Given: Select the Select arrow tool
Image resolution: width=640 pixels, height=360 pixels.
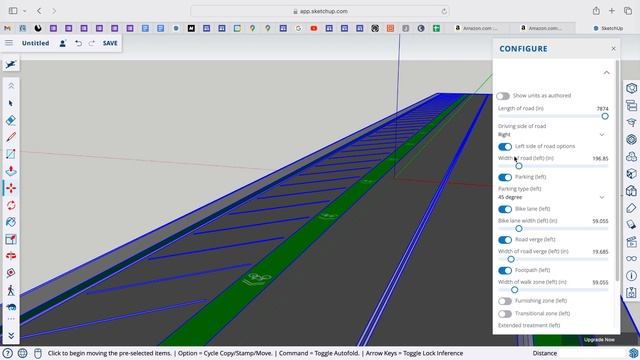Looking at the screenshot, I should coord(11,103).
